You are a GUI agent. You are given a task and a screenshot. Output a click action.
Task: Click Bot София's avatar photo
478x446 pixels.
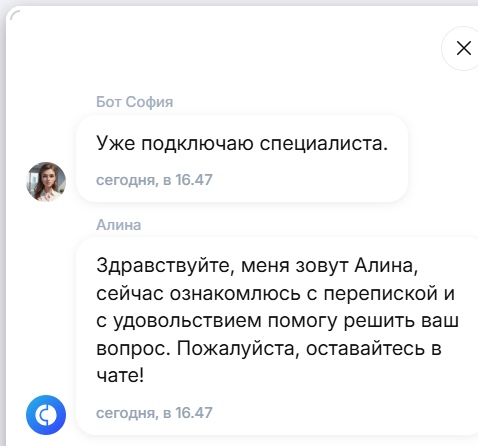[x=46, y=182]
